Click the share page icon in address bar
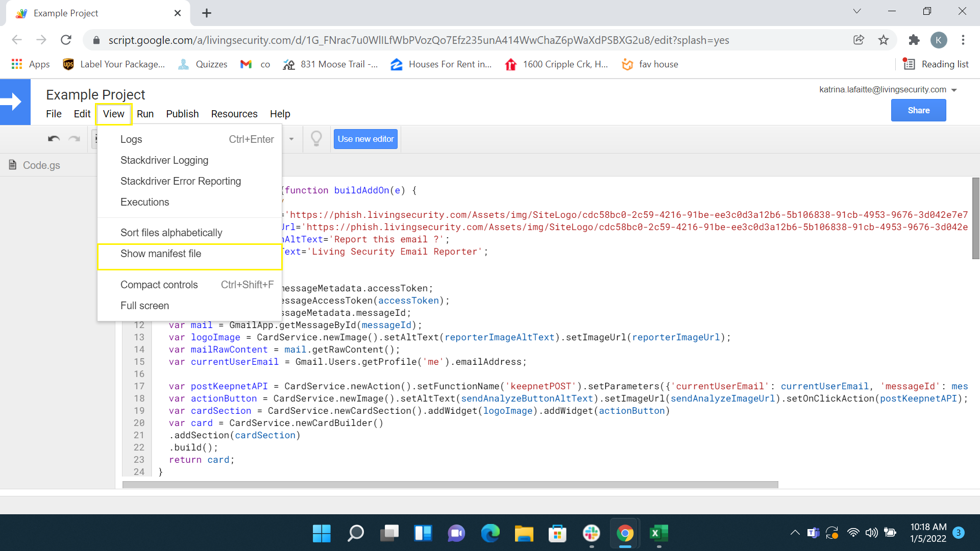 pyautogui.click(x=859, y=40)
